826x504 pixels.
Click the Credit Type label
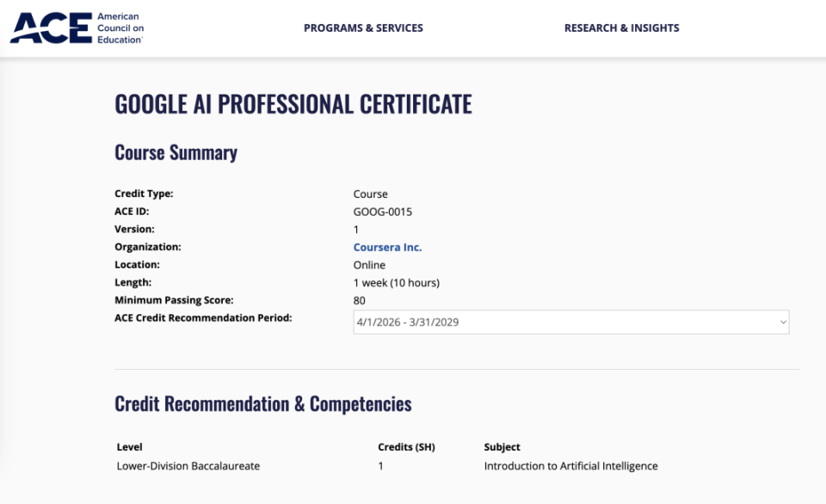(144, 194)
